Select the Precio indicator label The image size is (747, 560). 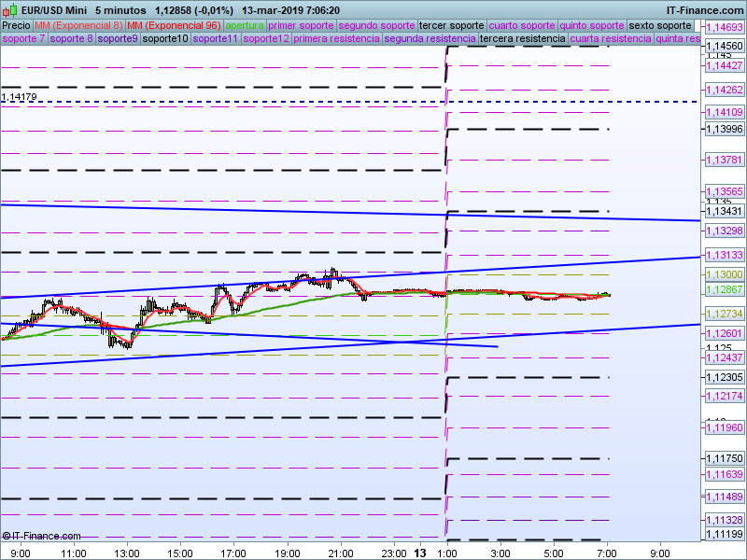point(16,25)
